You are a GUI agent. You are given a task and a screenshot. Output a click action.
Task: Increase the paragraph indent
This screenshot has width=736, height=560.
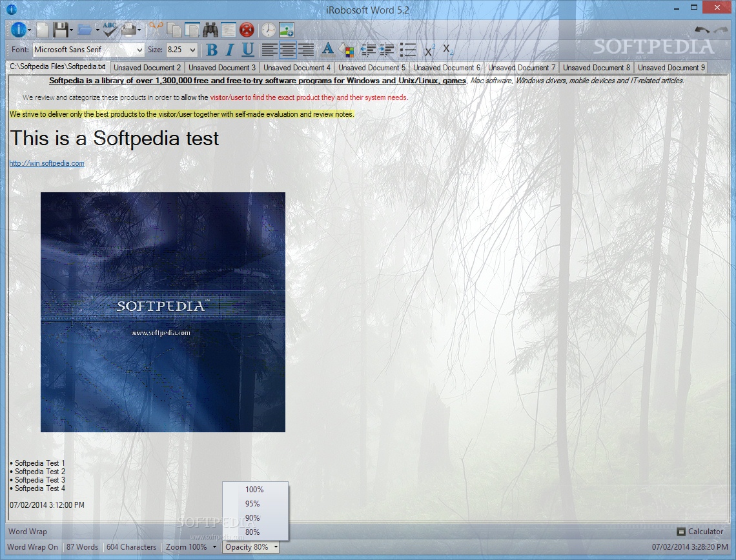pyautogui.click(x=386, y=49)
